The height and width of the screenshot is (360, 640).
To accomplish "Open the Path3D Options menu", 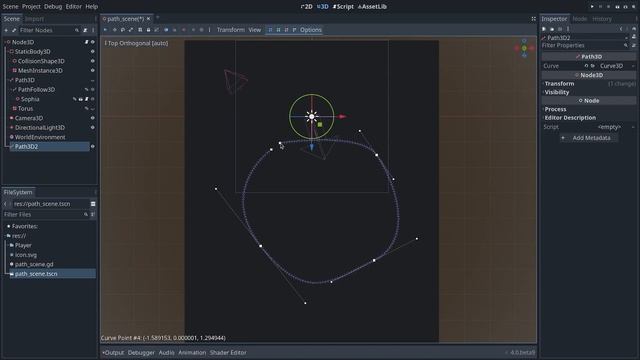I will click(311, 30).
